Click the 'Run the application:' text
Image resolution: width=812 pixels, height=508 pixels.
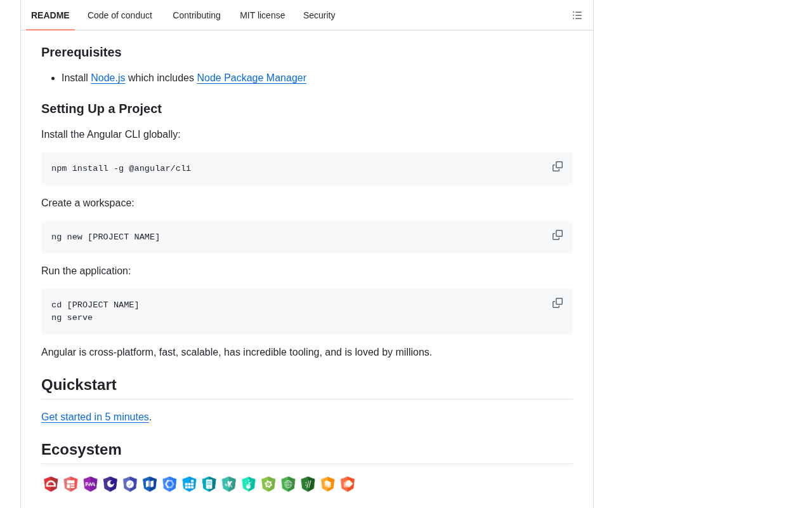coord(86,271)
